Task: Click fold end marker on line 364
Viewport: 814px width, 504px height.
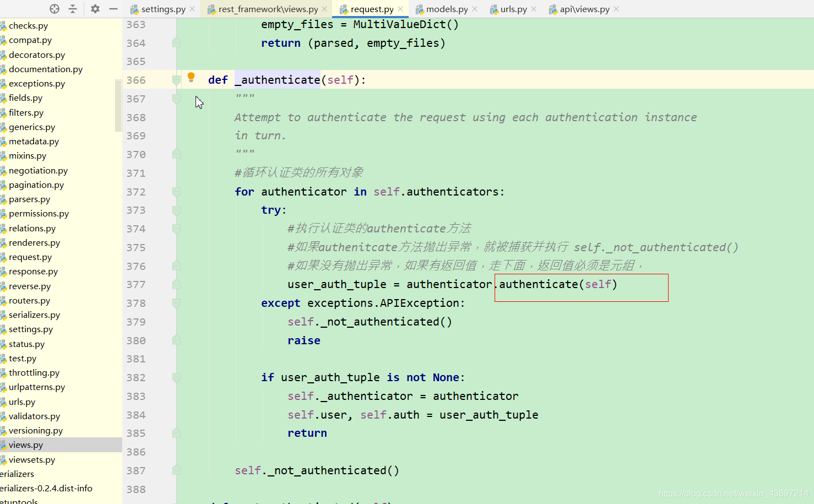Action: pos(176,42)
